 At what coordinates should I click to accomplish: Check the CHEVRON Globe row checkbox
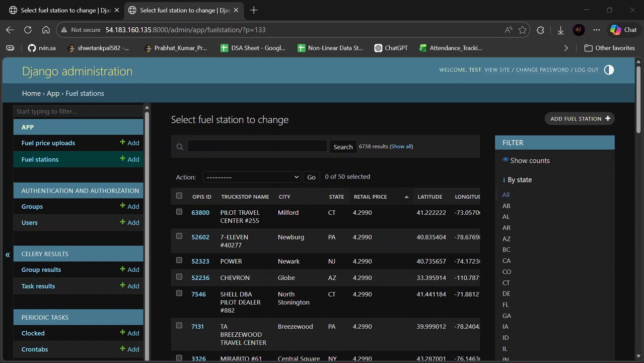pos(179,276)
